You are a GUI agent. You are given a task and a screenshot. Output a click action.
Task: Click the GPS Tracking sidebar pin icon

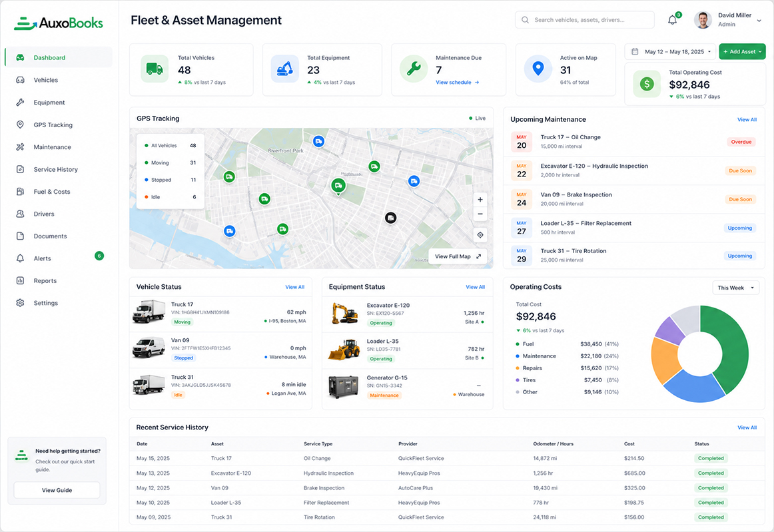point(20,125)
